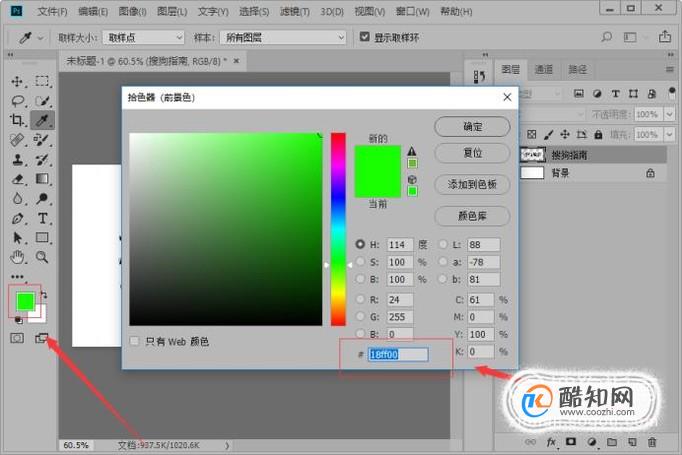
Task: Add a layer style with fx icon
Action: point(551,442)
